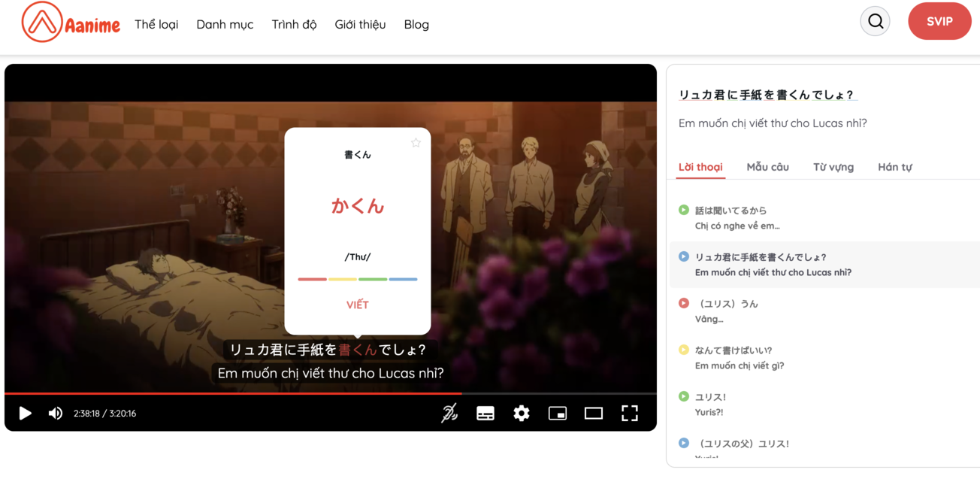Star the 書くん vocabulary card
This screenshot has height=479, width=980.
(415, 142)
